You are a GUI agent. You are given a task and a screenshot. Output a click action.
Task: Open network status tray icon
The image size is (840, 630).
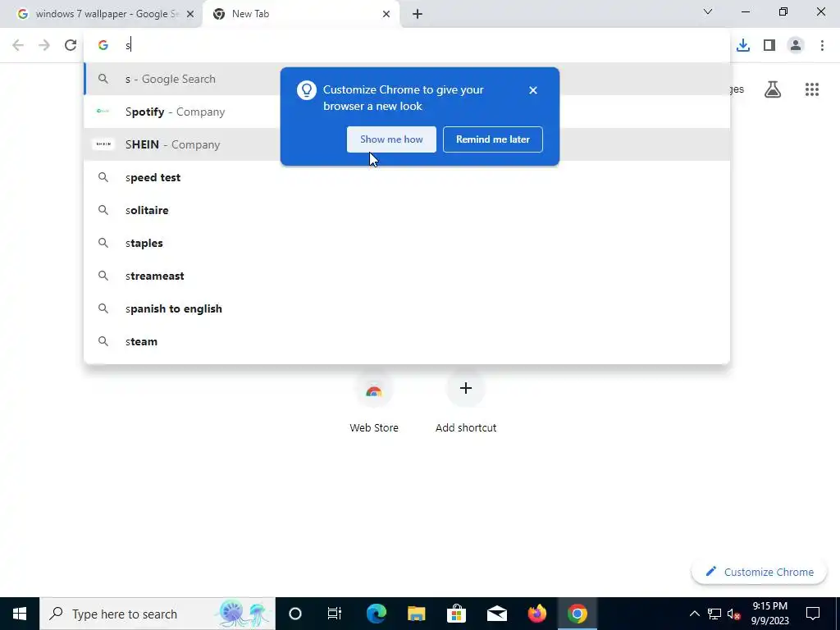pos(714,614)
